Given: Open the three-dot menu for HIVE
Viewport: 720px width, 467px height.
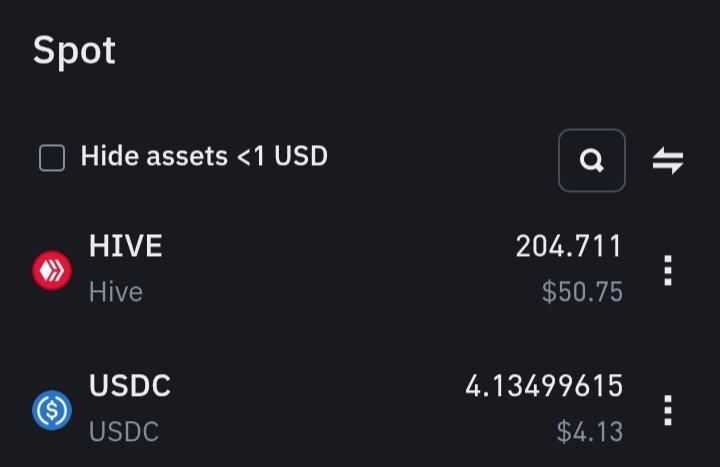Looking at the screenshot, I should [x=668, y=270].
